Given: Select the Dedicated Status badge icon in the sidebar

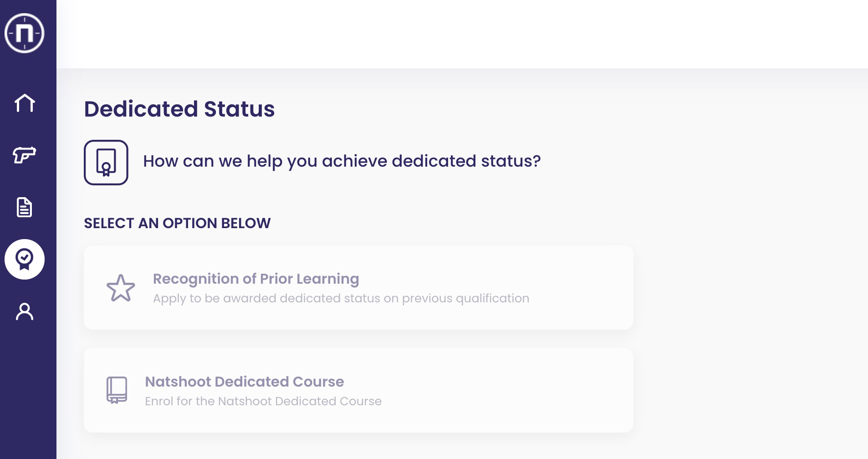Looking at the screenshot, I should point(25,259).
